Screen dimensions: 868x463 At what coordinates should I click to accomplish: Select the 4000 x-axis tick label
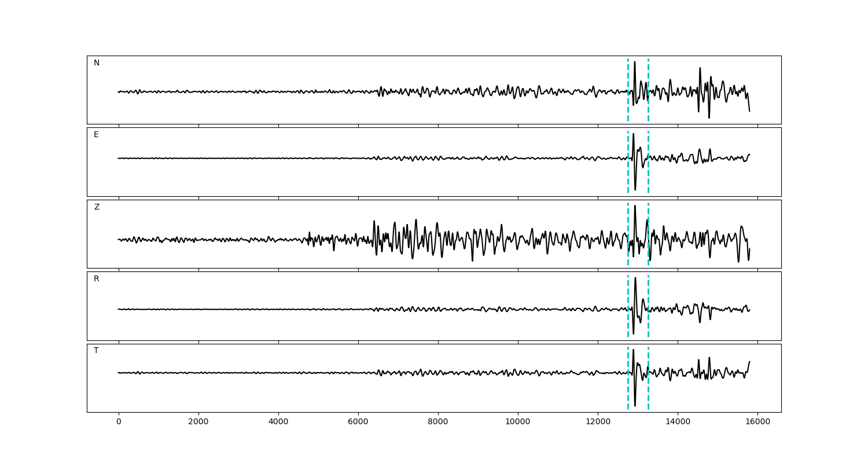pyautogui.click(x=278, y=422)
